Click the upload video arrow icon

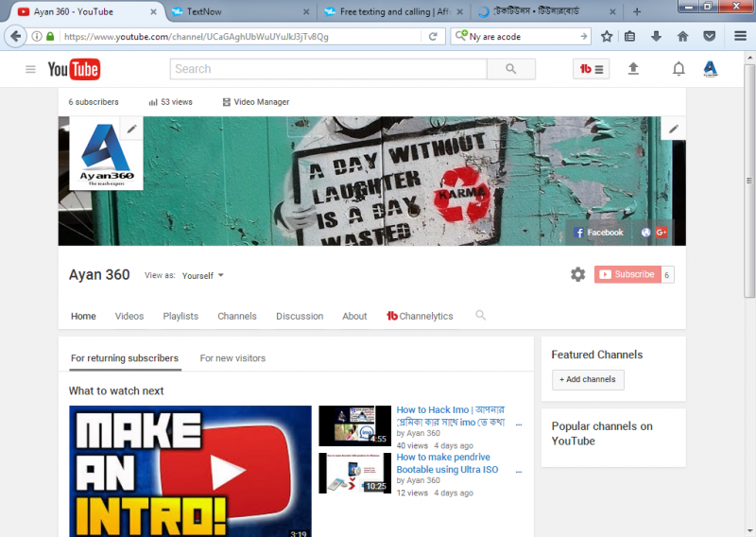pos(633,69)
